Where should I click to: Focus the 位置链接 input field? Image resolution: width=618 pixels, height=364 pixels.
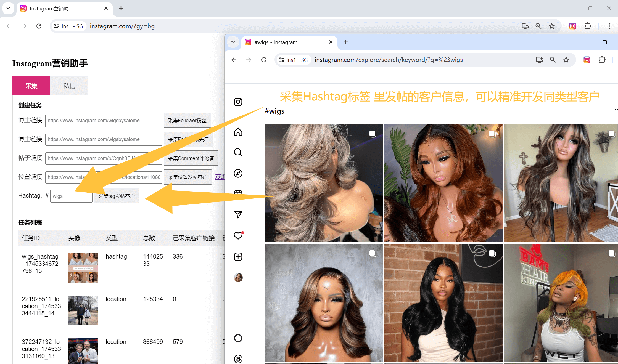pos(104,177)
